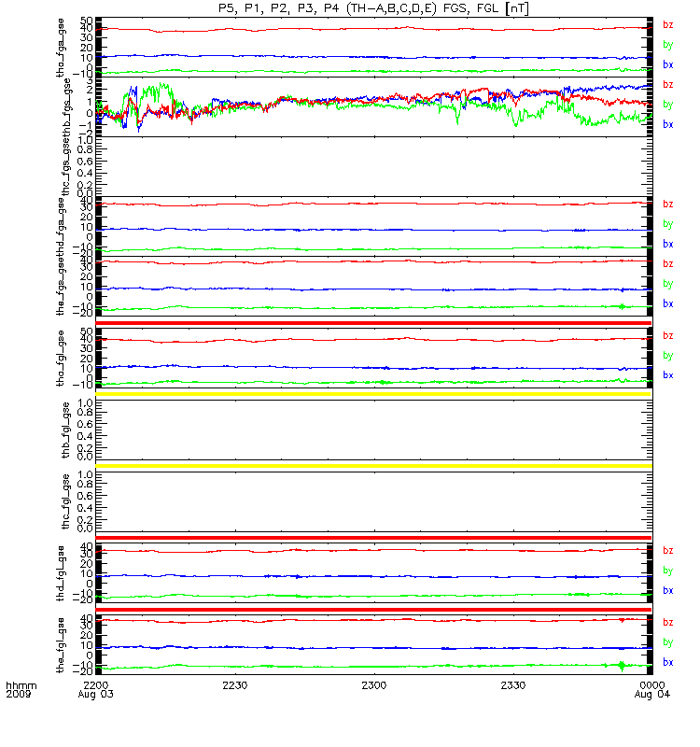Click the 'Aug 04' date label
Screen dimensions: 700x747
tap(651, 694)
